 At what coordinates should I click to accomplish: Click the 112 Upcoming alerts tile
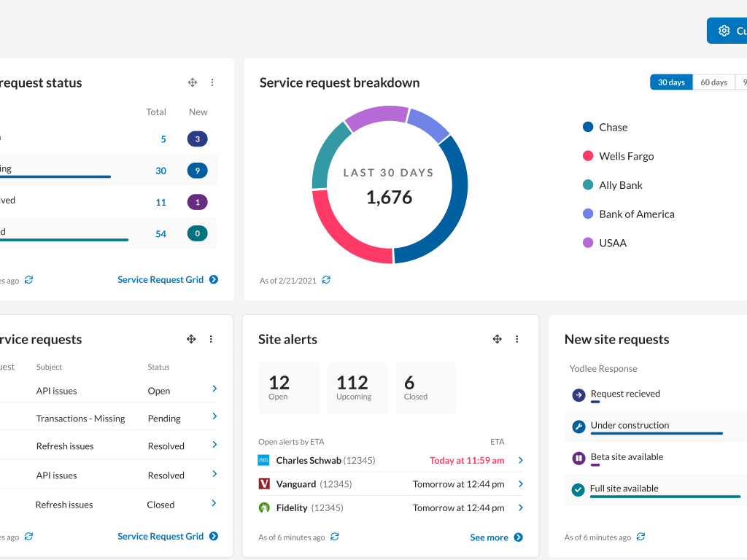(357, 388)
